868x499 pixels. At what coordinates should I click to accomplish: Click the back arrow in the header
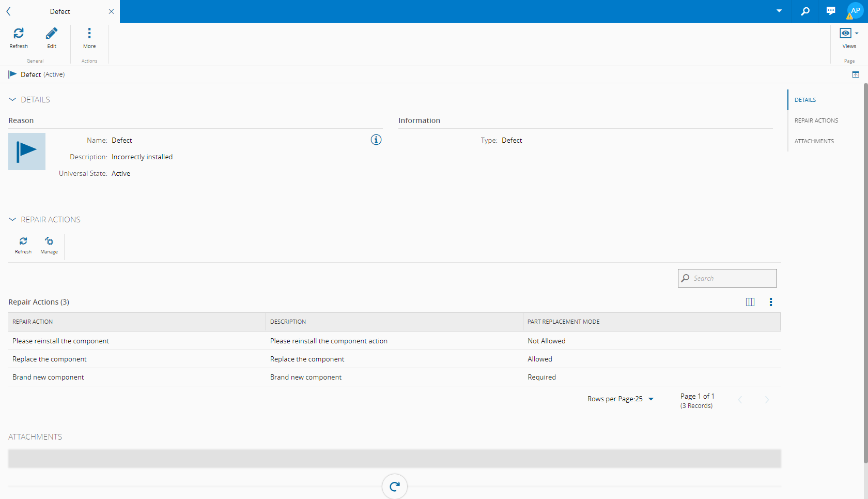[8, 11]
